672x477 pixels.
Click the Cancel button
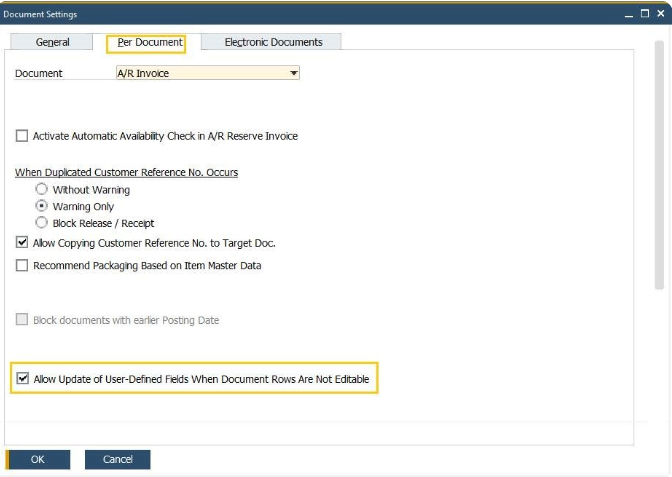[x=117, y=459]
